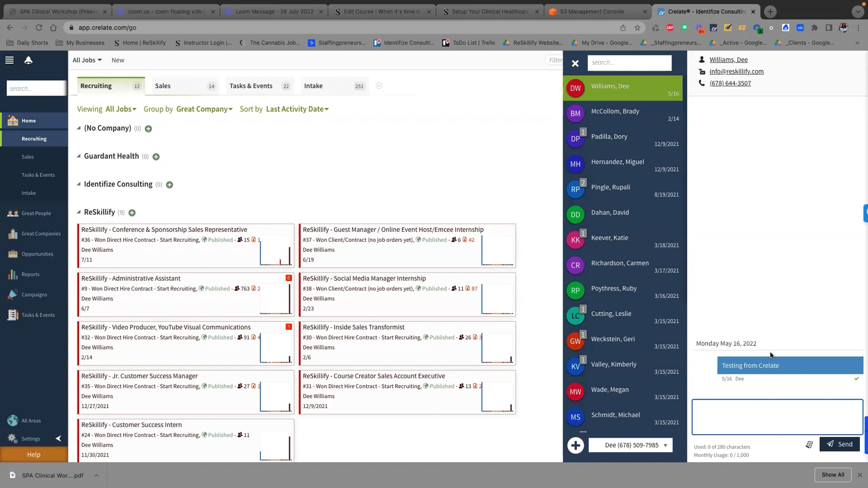Click plus icon next to Guardant Health
Image resolution: width=868 pixels, height=488 pixels.
(x=156, y=157)
